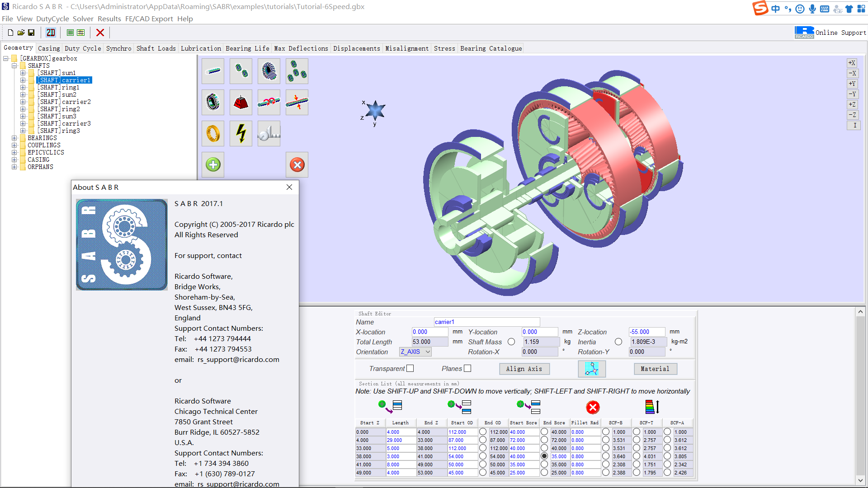This screenshot has height=488, width=868.
Task: Click the second green table toolbar icon
Action: click(x=80, y=33)
